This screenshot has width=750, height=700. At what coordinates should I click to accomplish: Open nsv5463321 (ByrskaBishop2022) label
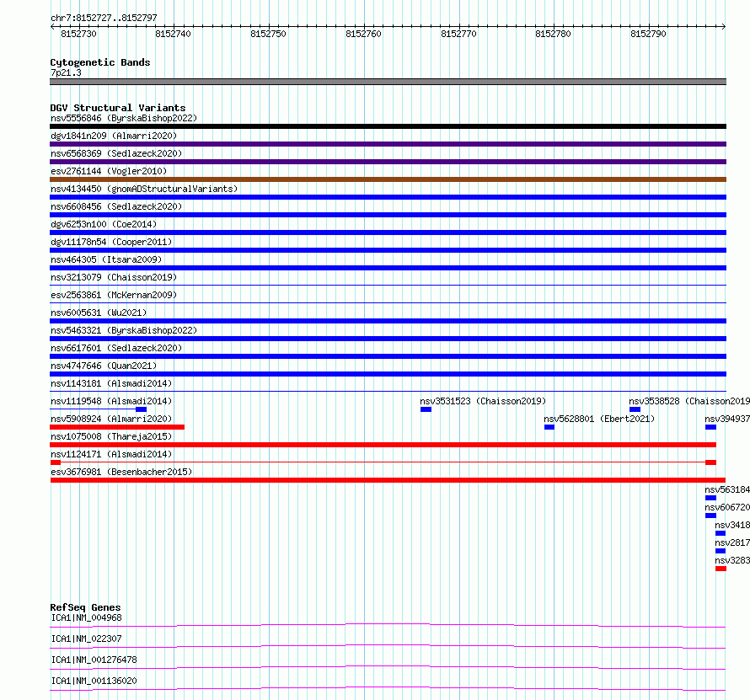(124, 330)
